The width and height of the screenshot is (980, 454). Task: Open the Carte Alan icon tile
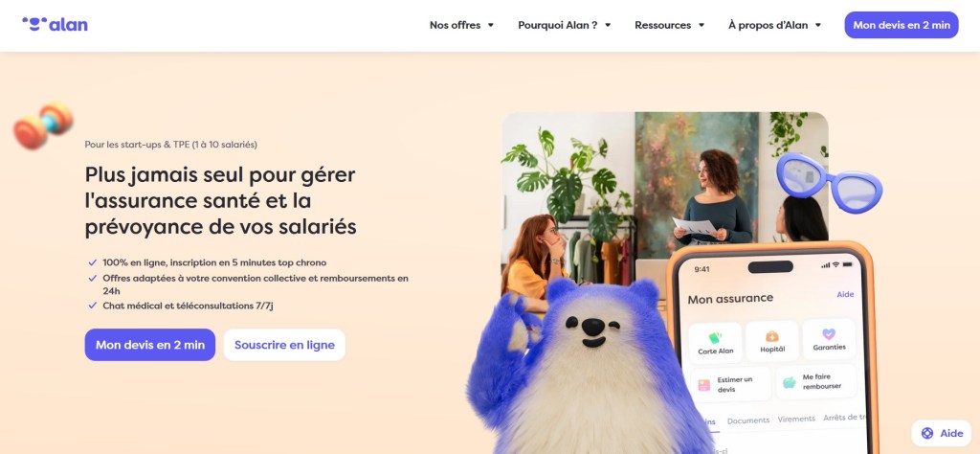pyautogui.click(x=715, y=338)
